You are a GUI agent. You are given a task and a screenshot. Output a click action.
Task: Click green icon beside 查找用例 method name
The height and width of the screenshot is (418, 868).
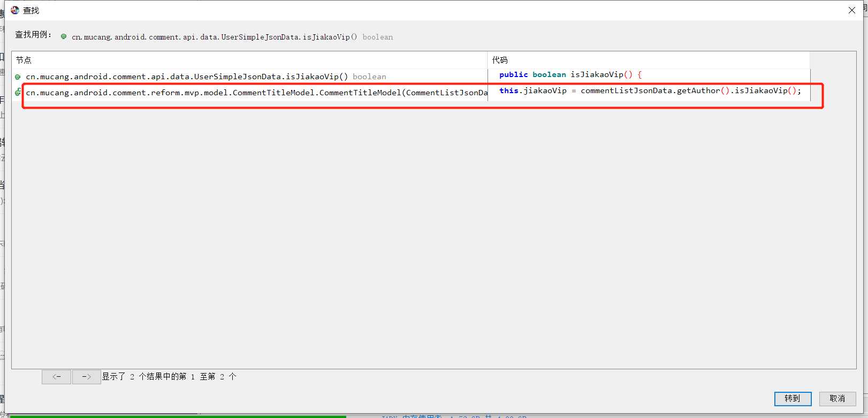coord(64,36)
